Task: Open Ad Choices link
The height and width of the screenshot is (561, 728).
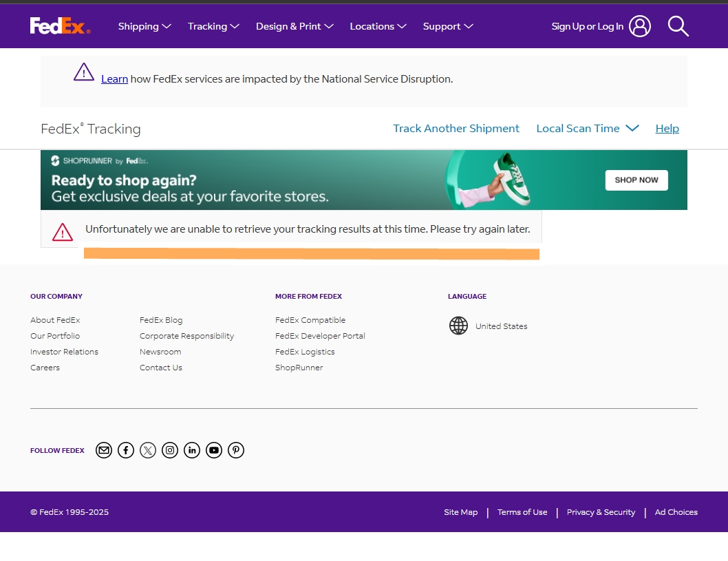Action: (676, 511)
